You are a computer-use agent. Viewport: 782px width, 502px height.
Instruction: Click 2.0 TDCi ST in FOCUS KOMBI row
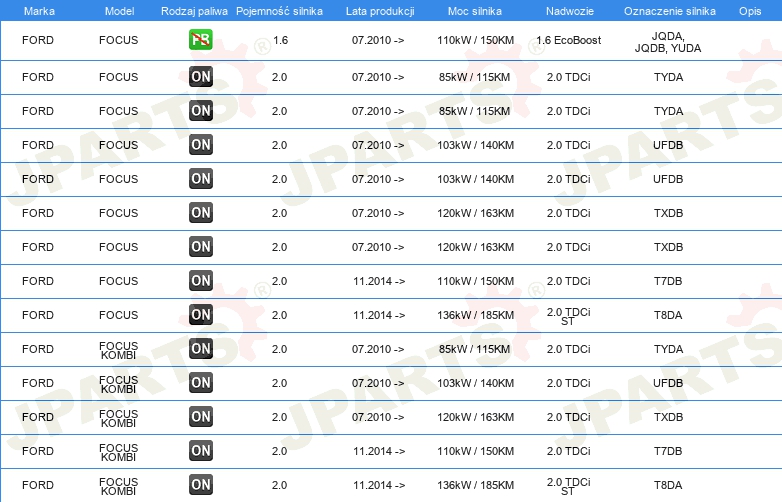[x=569, y=486]
